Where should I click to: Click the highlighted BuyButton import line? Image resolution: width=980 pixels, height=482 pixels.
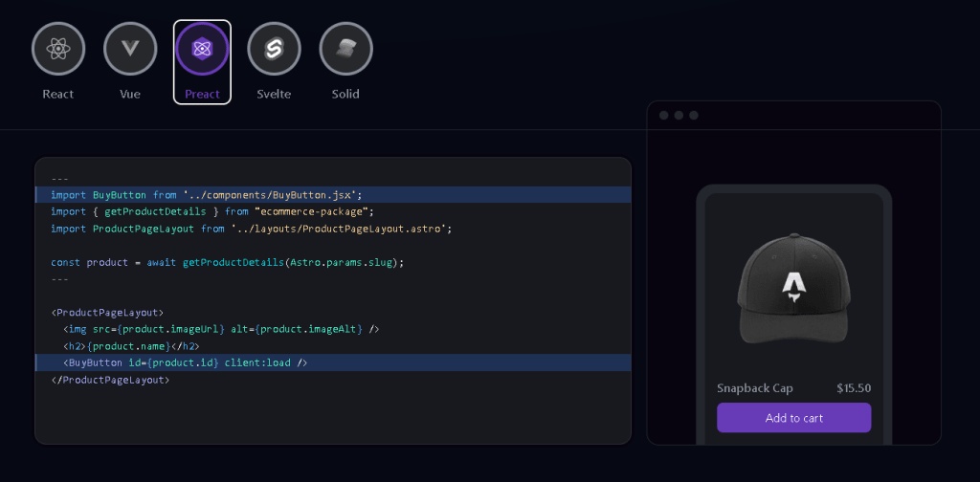(333, 195)
